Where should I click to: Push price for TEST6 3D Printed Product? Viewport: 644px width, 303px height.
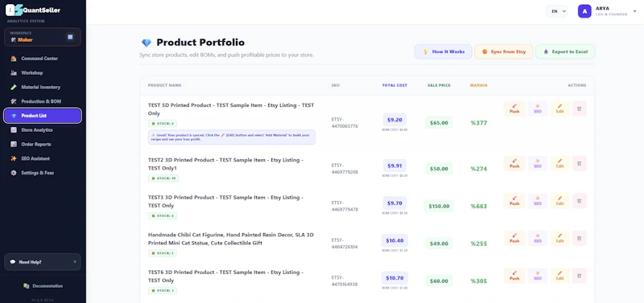click(514, 276)
